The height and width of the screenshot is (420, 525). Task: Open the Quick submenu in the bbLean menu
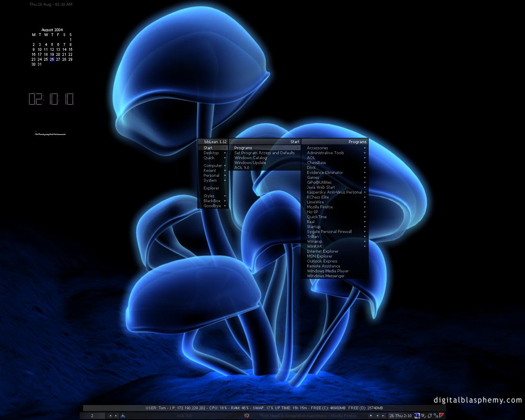coord(213,158)
